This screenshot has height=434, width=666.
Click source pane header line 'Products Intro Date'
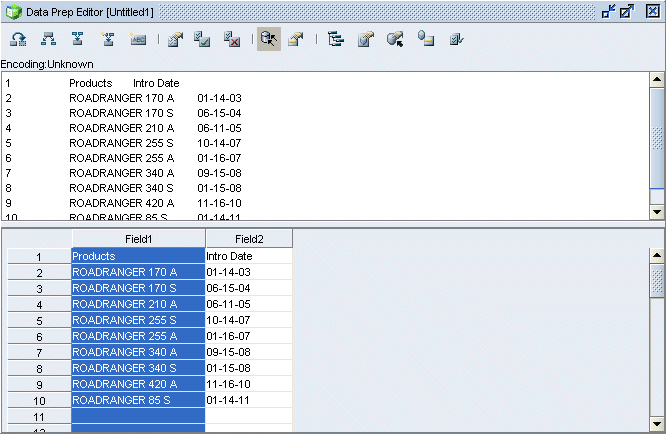(124, 83)
